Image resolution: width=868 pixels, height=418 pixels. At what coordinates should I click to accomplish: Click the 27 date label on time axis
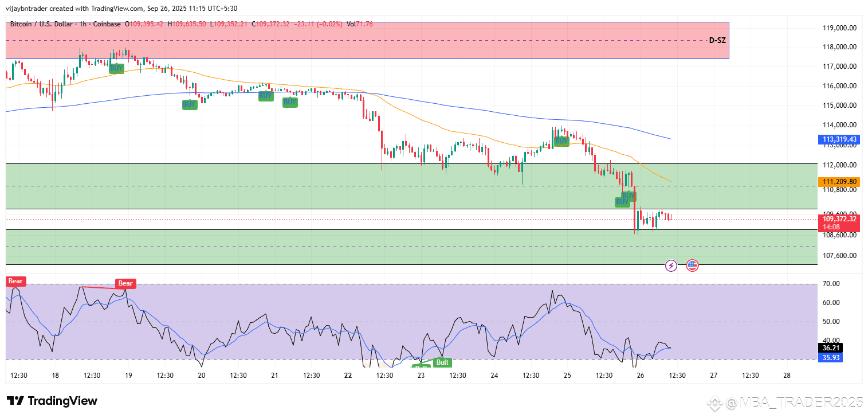(713, 376)
